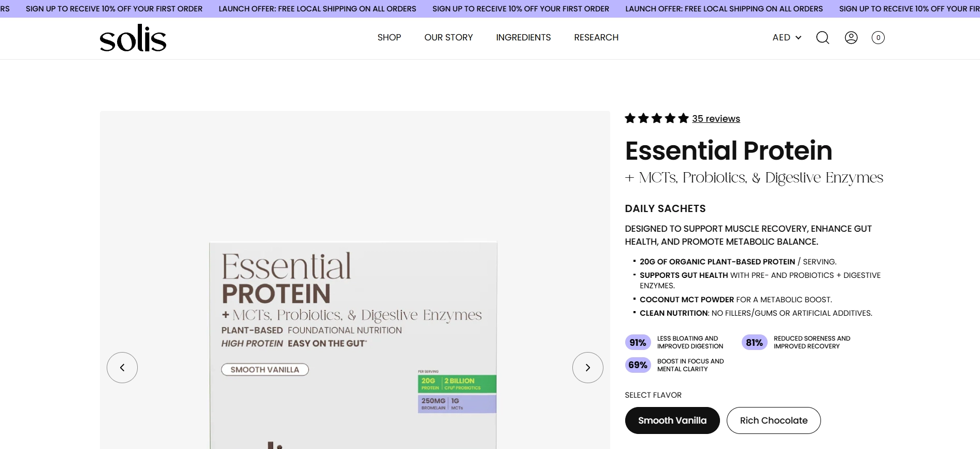
Task: Open the shopping cart counter icon
Action: (x=878, y=37)
